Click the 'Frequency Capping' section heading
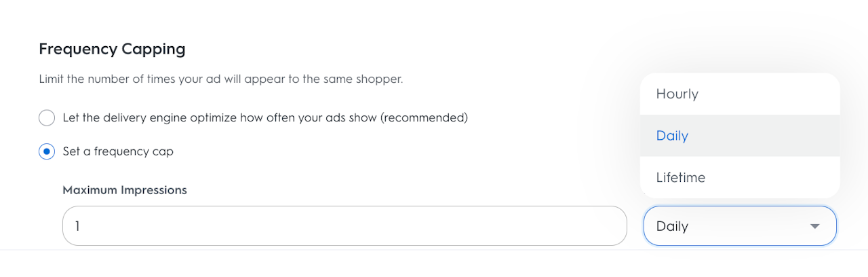Image resolution: width=868 pixels, height=277 pixels. (112, 49)
